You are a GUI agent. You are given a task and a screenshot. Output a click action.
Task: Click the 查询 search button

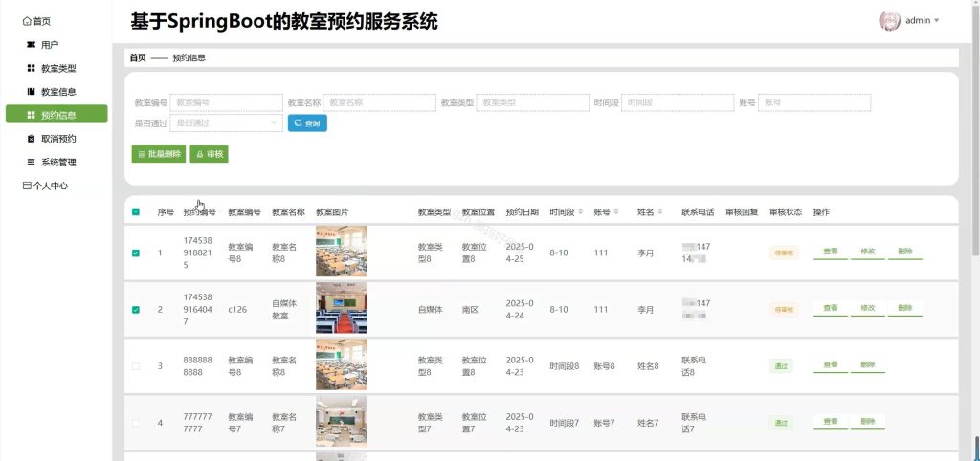pyautogui.click(x=307, y=123)
